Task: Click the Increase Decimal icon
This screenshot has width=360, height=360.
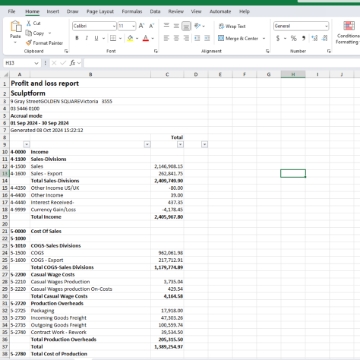Action: click(x=314, y=38)
